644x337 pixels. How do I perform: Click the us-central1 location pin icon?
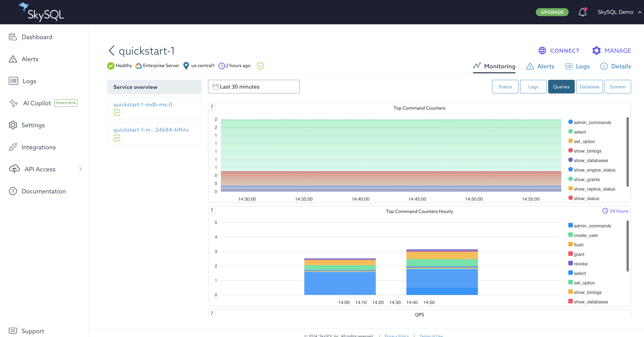(186, 66)
